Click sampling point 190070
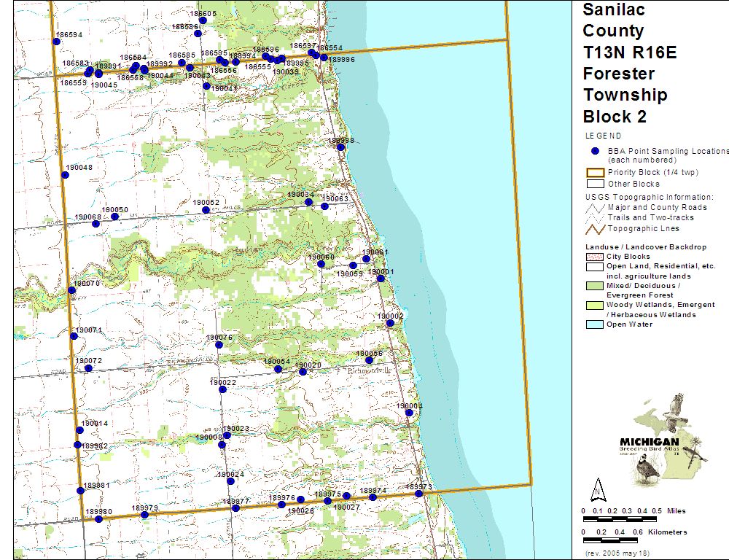The image size is (729, 560). pyautogui.click(x=71, y=290)
